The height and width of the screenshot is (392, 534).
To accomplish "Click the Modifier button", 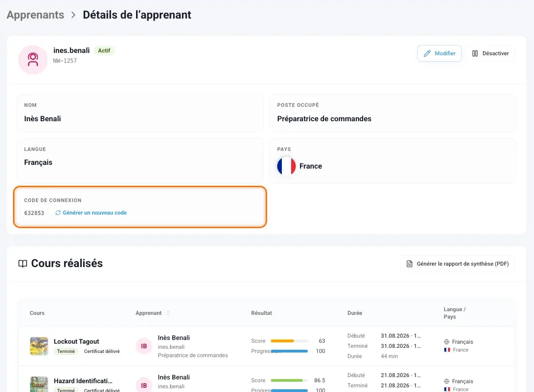I will point(439,53).
